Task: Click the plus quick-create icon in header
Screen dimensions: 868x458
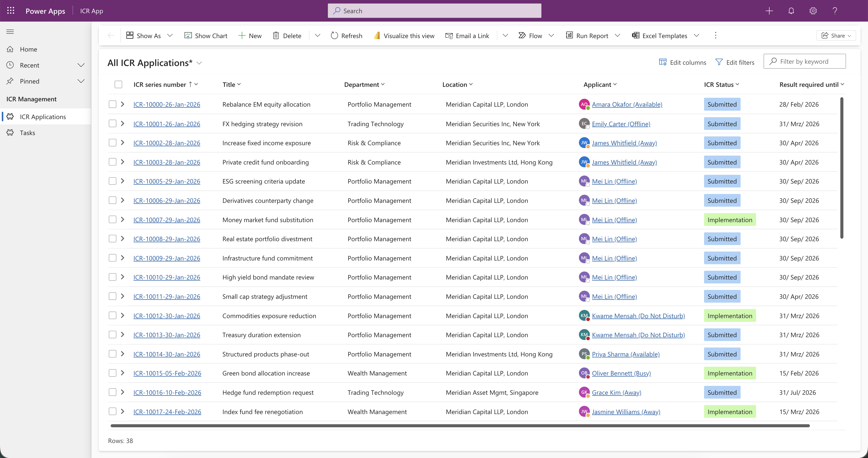Action: (769, 11)
